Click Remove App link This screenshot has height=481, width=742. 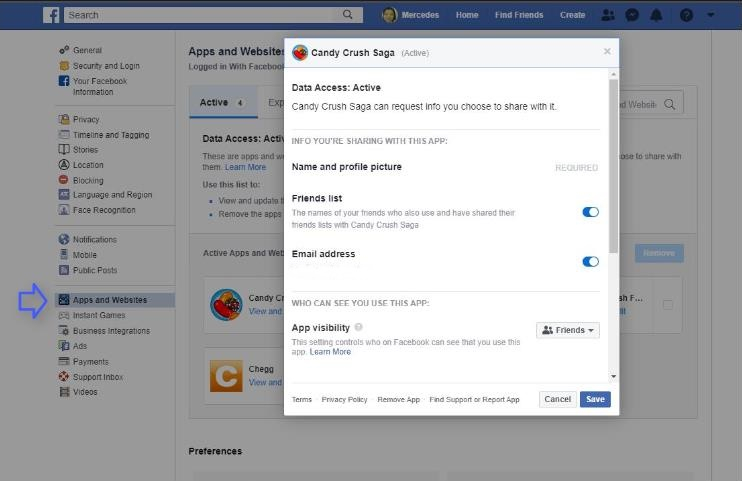(398, 400)
